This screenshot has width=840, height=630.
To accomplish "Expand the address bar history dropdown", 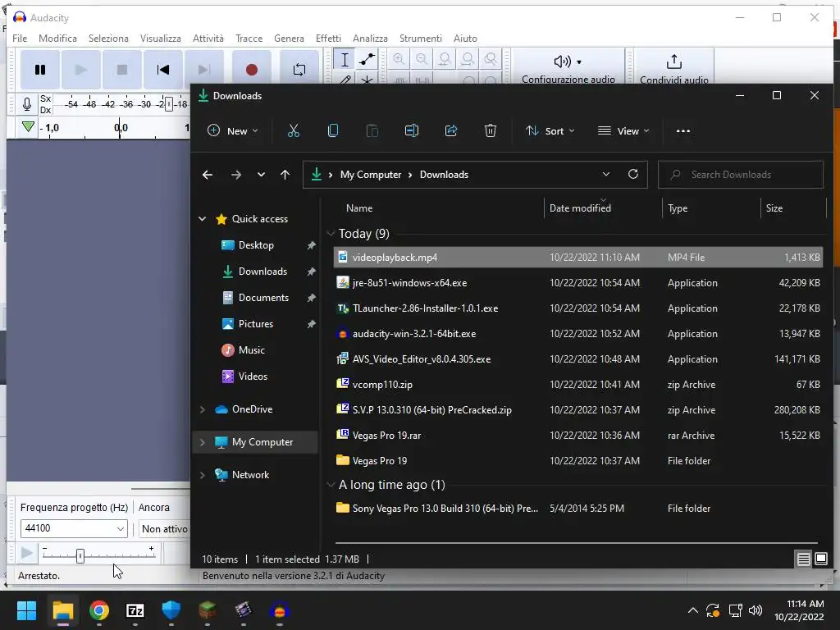I will (606, 174).
